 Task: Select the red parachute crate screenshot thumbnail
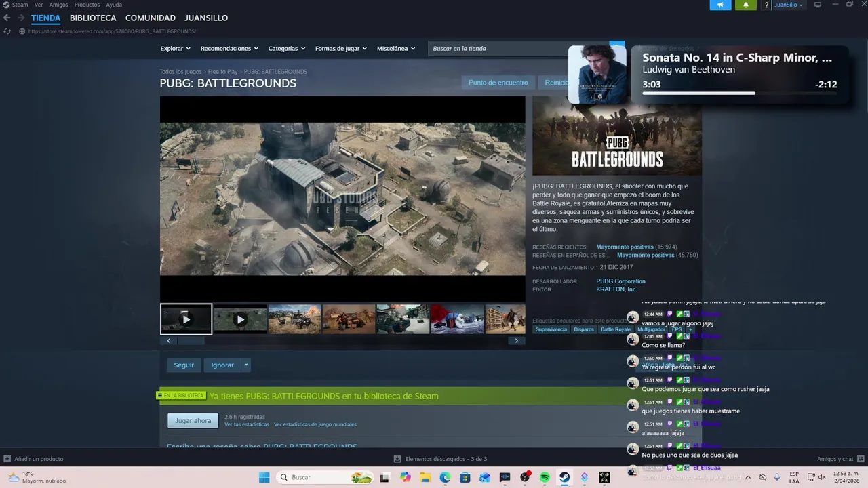457,319
